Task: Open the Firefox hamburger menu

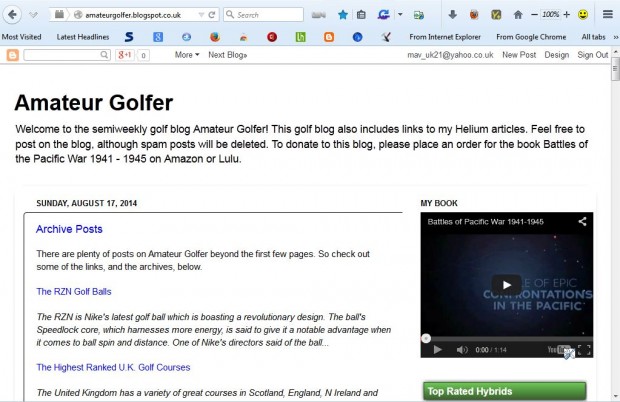Action: (608, 15)
